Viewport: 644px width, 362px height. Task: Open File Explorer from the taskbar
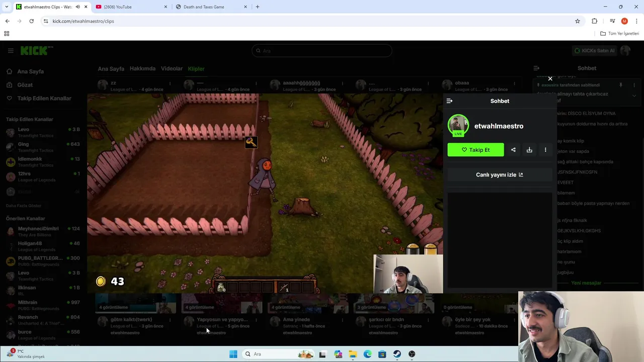pos(353,354)
